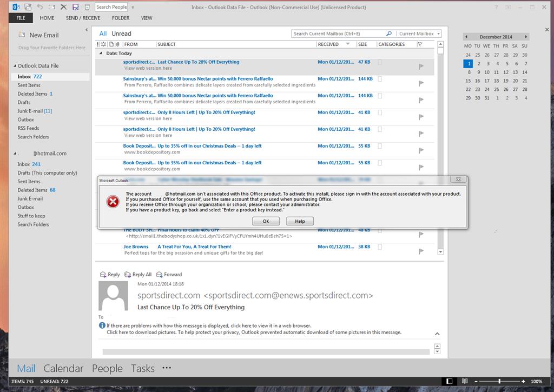Click the trash bin icon in quick access toolbar
Image resolution: width=554 pixels, height=392 pixels.
[87, 6]
